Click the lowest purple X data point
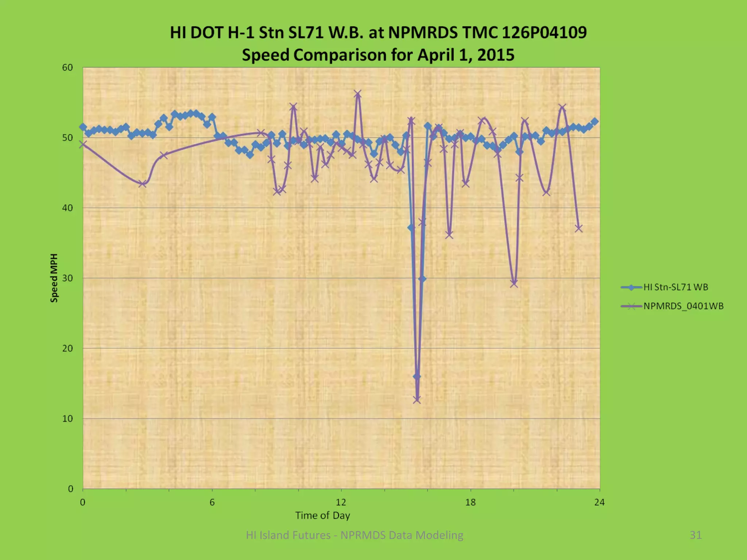This screenshot has height=560, width=747. point(417,400)
